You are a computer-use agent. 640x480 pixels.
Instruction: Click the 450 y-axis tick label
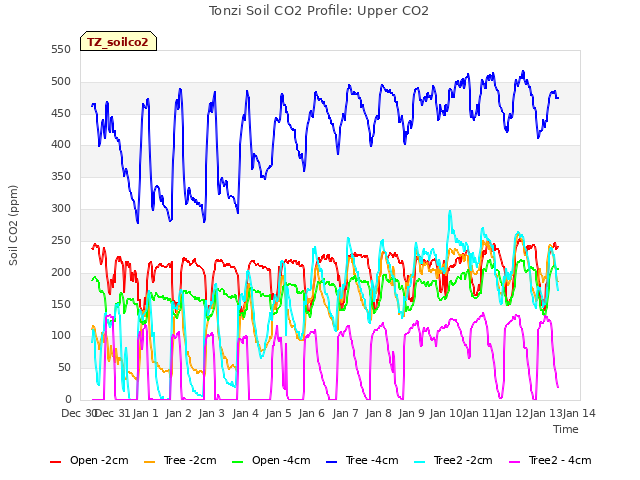point(61,113)
